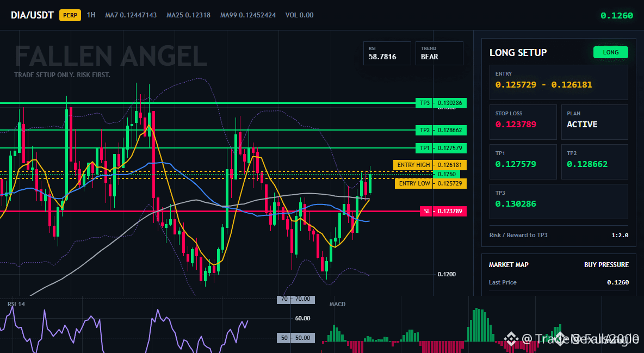Click the MARKET MAP heading
This screenshot has width=644, height=353.
click(509, 265)
